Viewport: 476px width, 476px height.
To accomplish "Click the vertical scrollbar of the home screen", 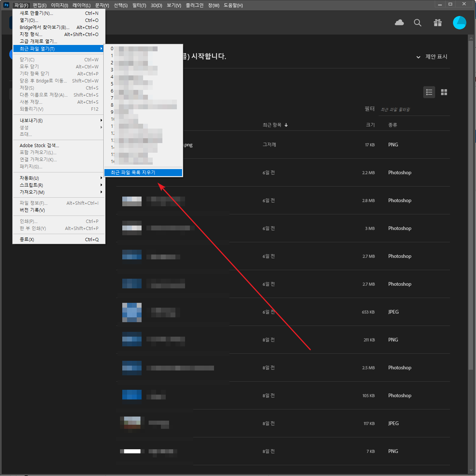I will (471, 205).
